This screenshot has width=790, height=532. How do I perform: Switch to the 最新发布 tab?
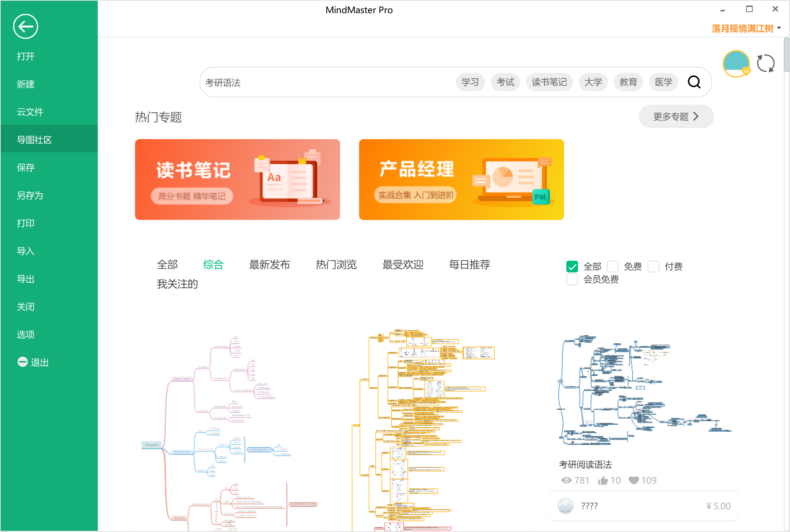click(x=269, y=264)
